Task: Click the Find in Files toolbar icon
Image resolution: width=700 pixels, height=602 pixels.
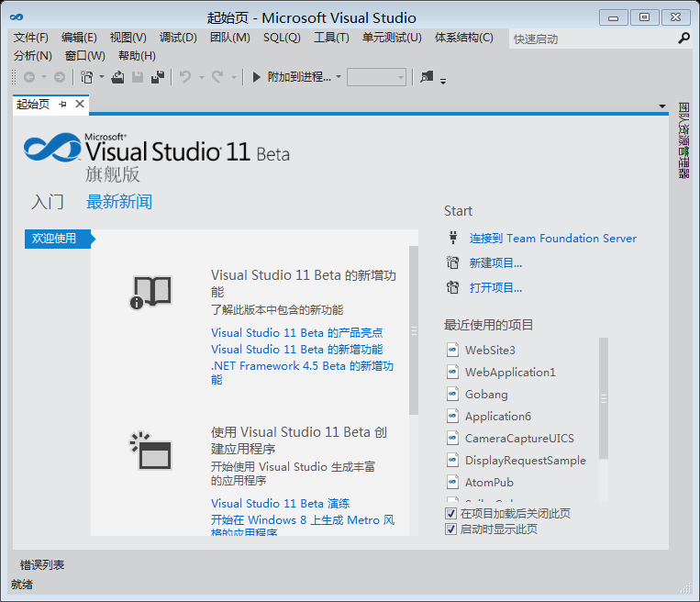Action: coord(427,77)
